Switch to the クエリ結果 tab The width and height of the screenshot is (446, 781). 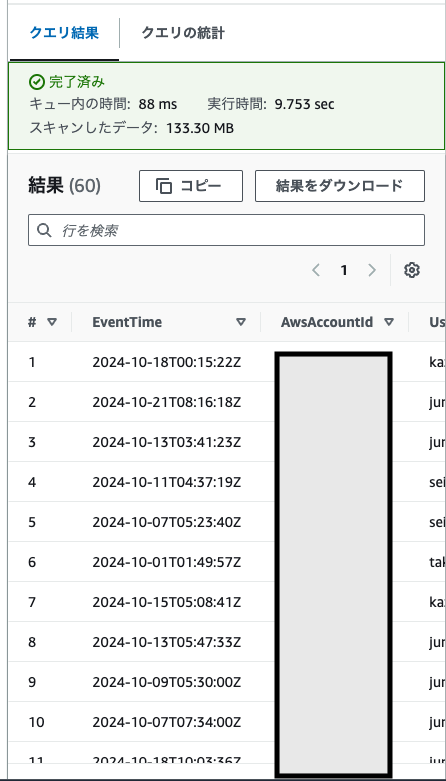pyautogui.click(x=64, y=33)
